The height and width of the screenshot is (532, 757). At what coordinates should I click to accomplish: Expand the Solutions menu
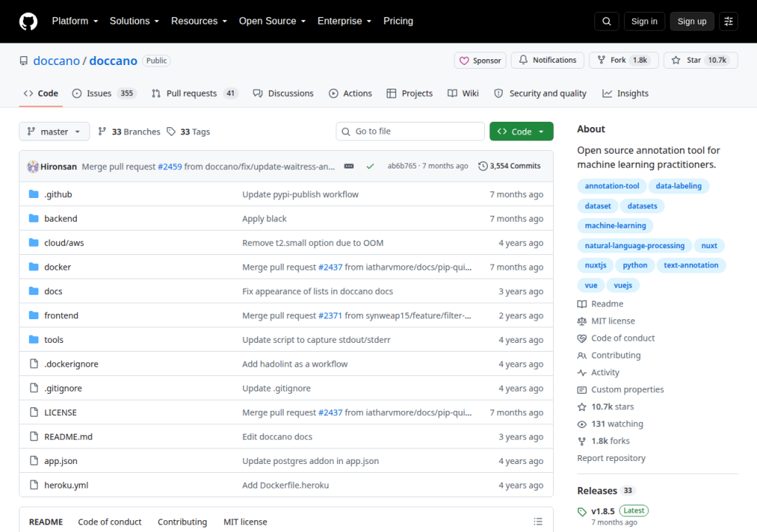135,21
